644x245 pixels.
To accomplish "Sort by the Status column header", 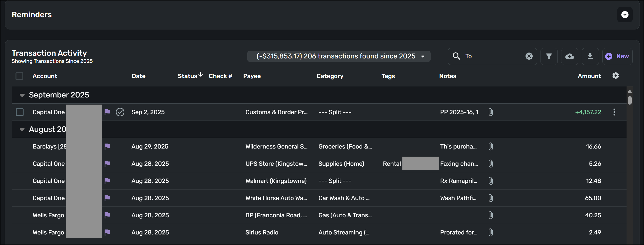I will point(188,76).
